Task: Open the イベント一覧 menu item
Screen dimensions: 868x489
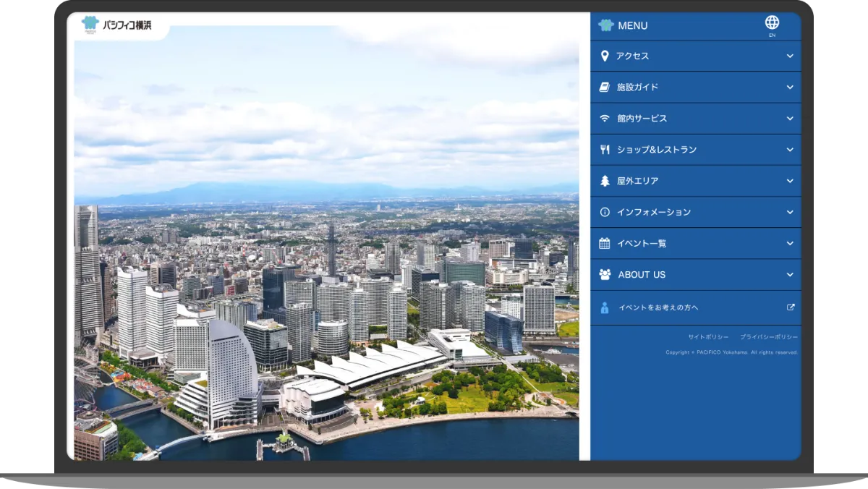Action: (x=696, y=243)
